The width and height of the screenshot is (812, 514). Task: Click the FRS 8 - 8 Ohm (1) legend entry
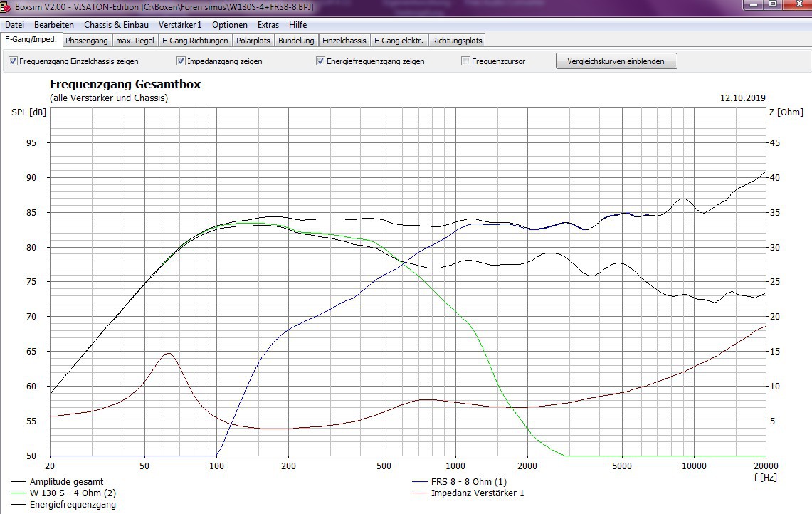[469, 482]
